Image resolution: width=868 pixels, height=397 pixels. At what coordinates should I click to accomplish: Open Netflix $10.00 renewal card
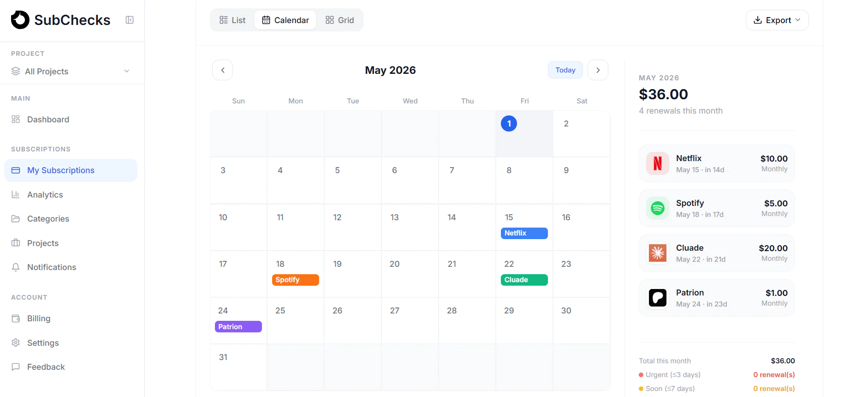717,163
